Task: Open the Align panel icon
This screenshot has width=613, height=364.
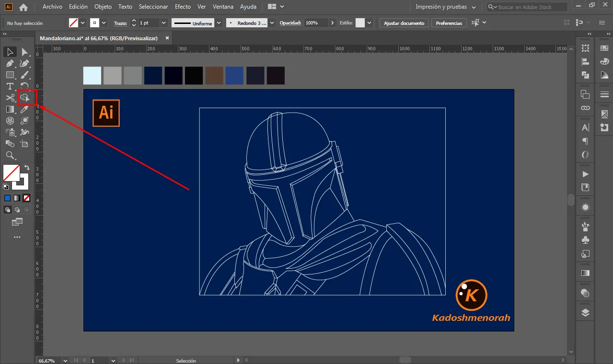Action: [585, 61]
